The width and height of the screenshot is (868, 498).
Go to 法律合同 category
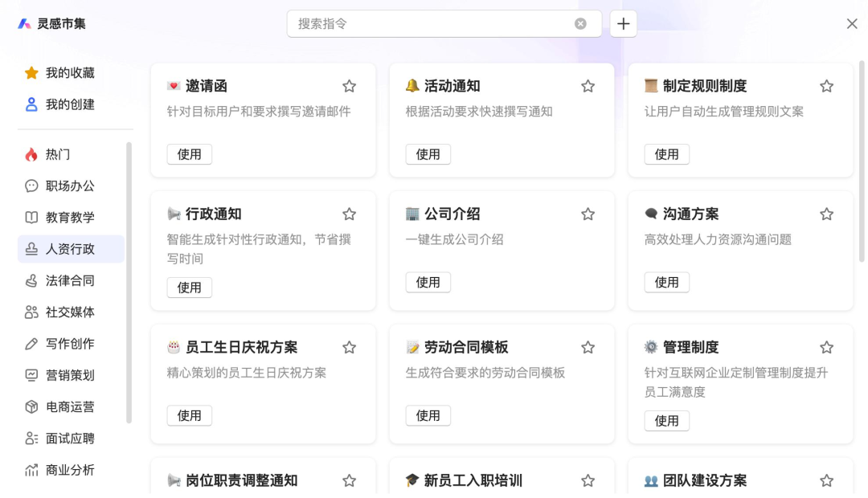[x=70, y=281]
